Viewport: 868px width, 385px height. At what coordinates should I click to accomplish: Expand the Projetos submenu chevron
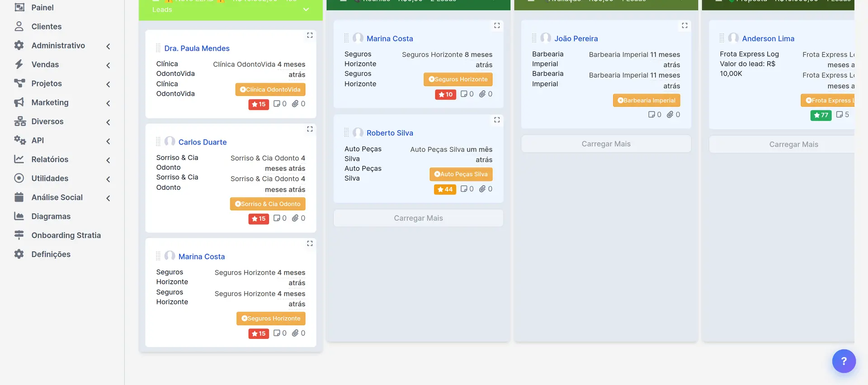click(108, 84)
